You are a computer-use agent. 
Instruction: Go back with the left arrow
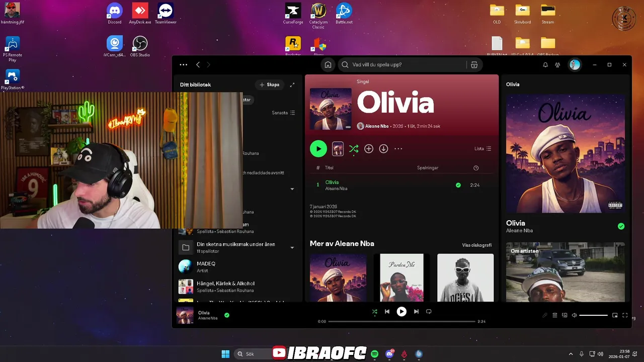pos(198,65)
